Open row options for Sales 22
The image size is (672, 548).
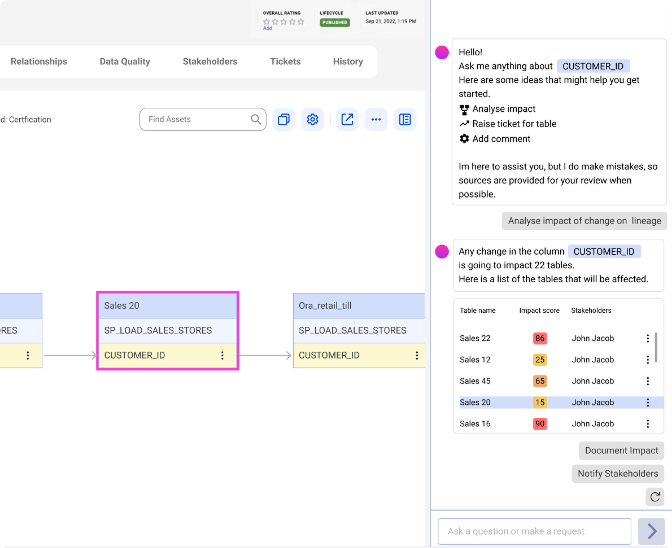click(648, 338)
